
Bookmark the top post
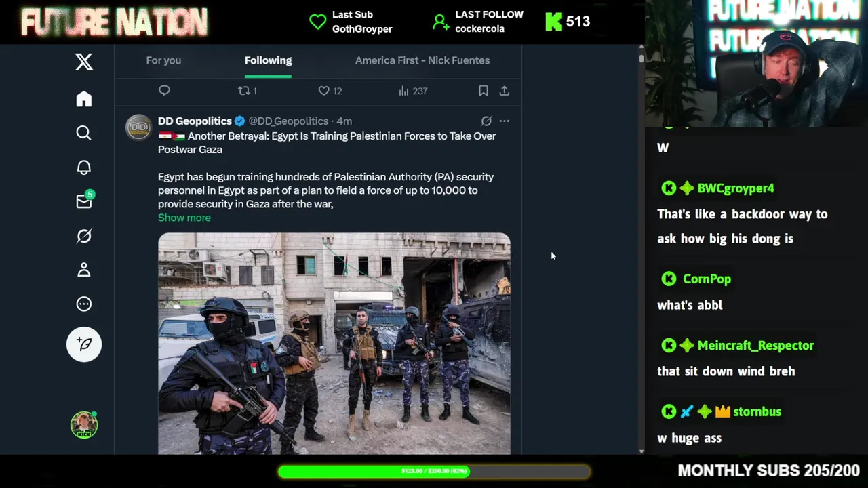point(484,91)
